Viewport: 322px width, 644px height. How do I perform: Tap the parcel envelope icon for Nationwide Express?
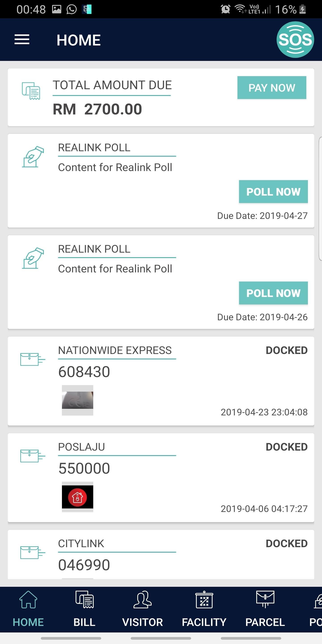click(x=32, y=359)
